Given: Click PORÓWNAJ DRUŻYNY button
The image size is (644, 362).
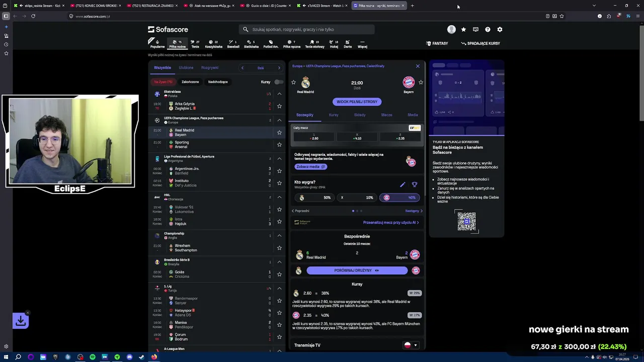Looking at the screenshot, I should tap(357, 270).
